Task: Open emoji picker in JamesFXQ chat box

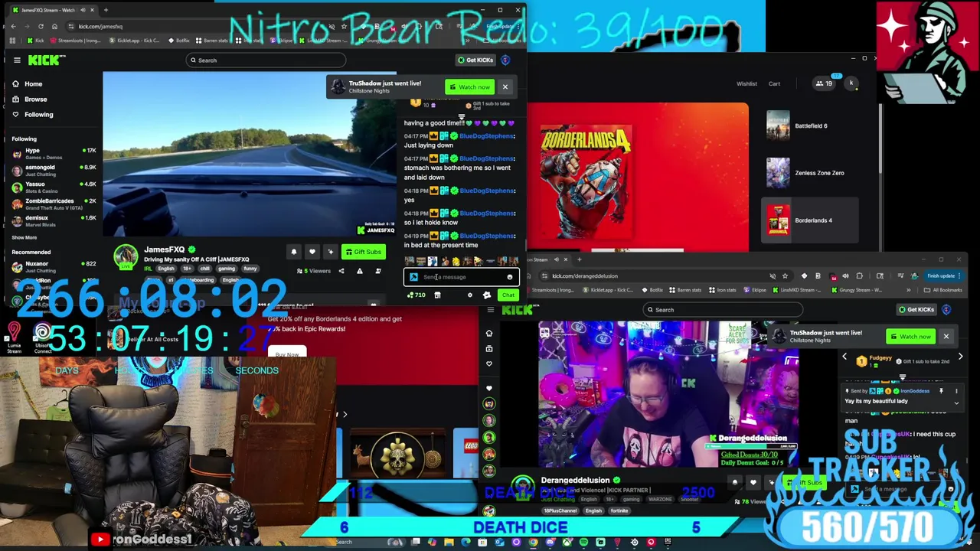Action: [x=510, y=277]
